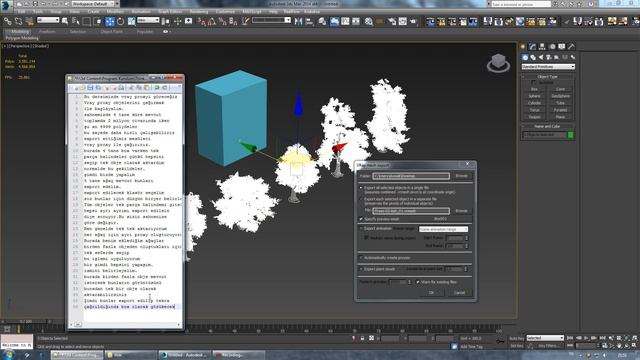Screen dimensions: 640x360
Task: Enable the Export animation checkbox
Action: point(361,229)
